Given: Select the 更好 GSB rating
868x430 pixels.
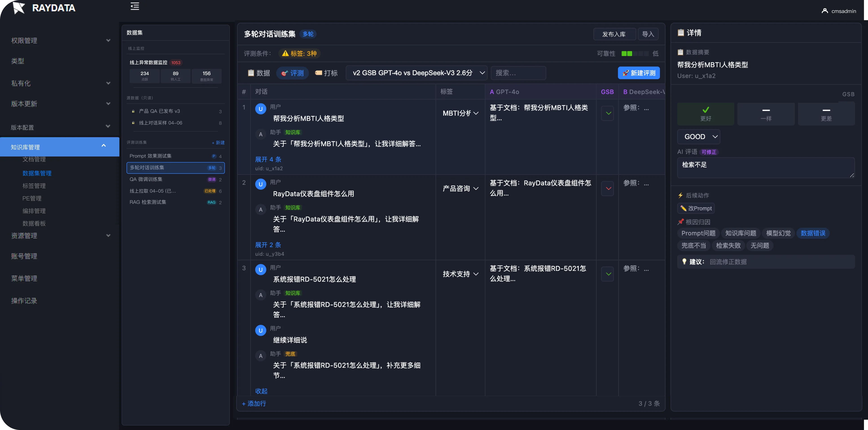Looking at the screenshot, I should click(706, 114).
